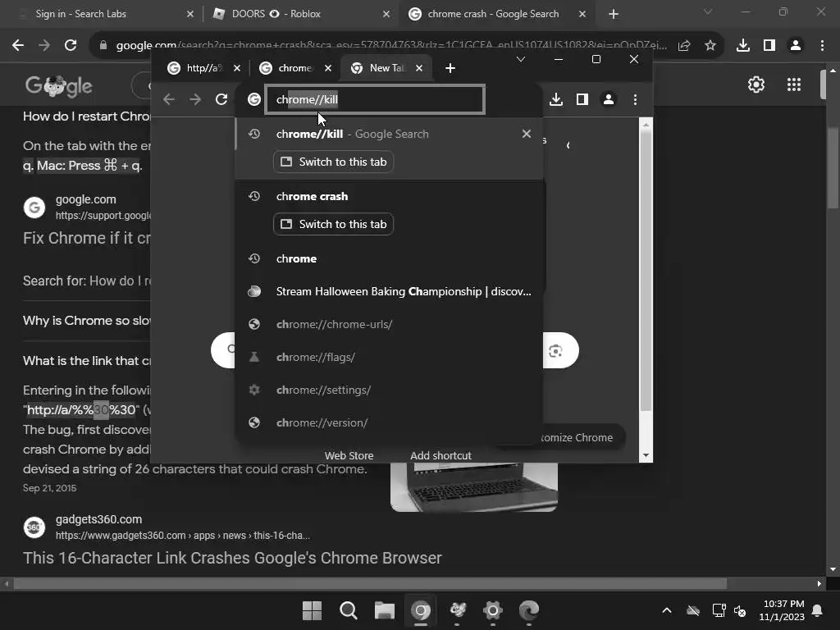
Task: Open downloads in the back Chrome window
Action: (x=743, y=46)
